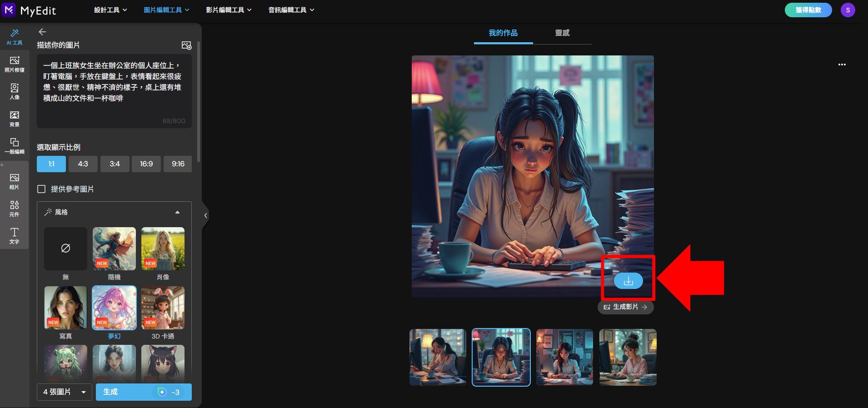Select the 9:16 aspect ratio
This screenshot has height=408, width=868.
pyautogui.click(x=178, y=164)
